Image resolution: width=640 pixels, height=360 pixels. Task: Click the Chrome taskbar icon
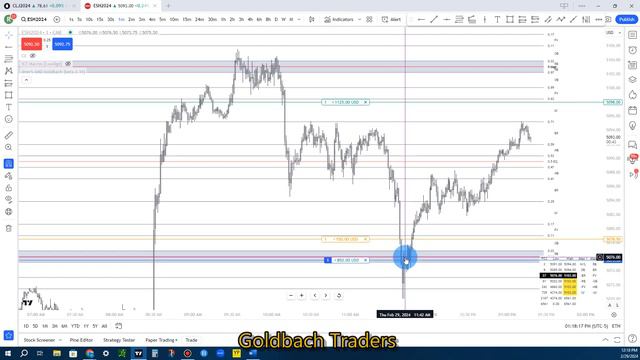tap(89, 353)
